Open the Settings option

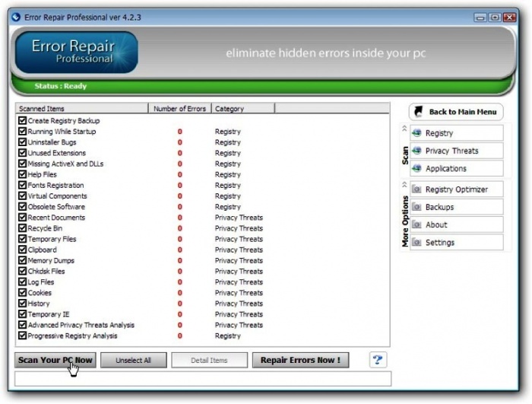457,242
